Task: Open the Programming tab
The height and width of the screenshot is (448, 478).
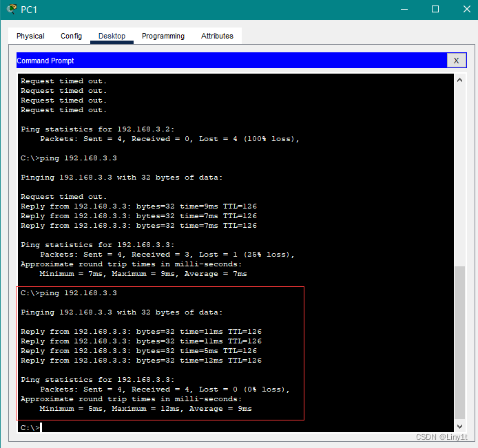Action: tap(163, 36)
